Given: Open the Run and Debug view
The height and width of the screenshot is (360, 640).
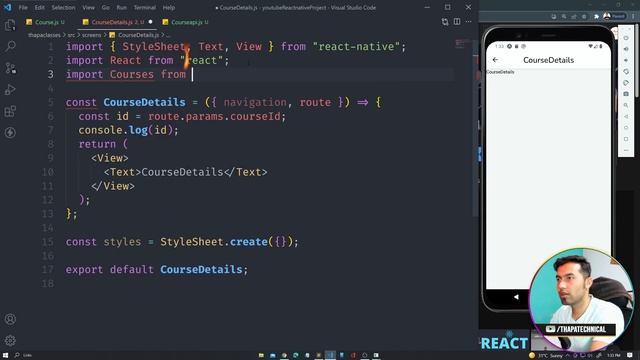Looking at the screenshot, I should 10,89.
